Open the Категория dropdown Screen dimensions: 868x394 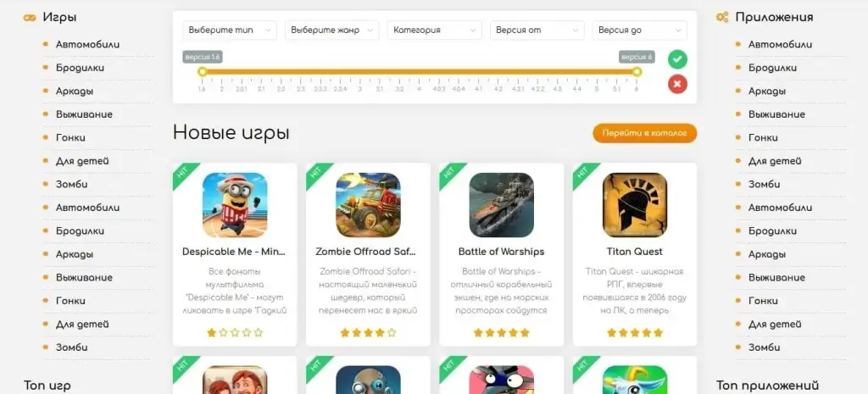click(x=435, y=30)
